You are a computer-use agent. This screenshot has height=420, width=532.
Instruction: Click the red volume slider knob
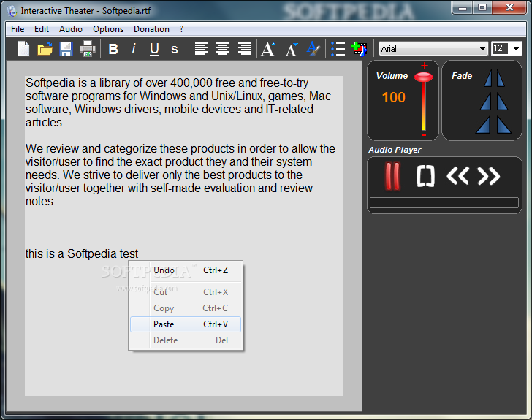click(423, 77)
